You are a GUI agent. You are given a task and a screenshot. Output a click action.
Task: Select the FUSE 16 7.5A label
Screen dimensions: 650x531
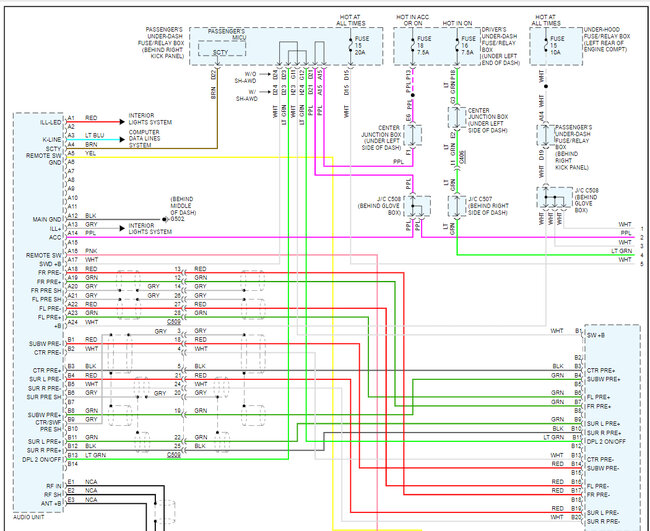click(469, 45)
